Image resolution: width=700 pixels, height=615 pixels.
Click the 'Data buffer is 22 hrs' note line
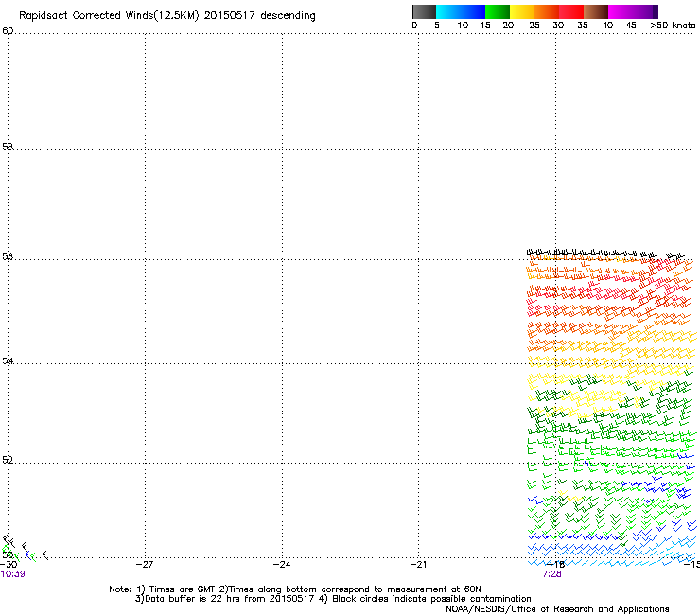click(x=333, y=599)
